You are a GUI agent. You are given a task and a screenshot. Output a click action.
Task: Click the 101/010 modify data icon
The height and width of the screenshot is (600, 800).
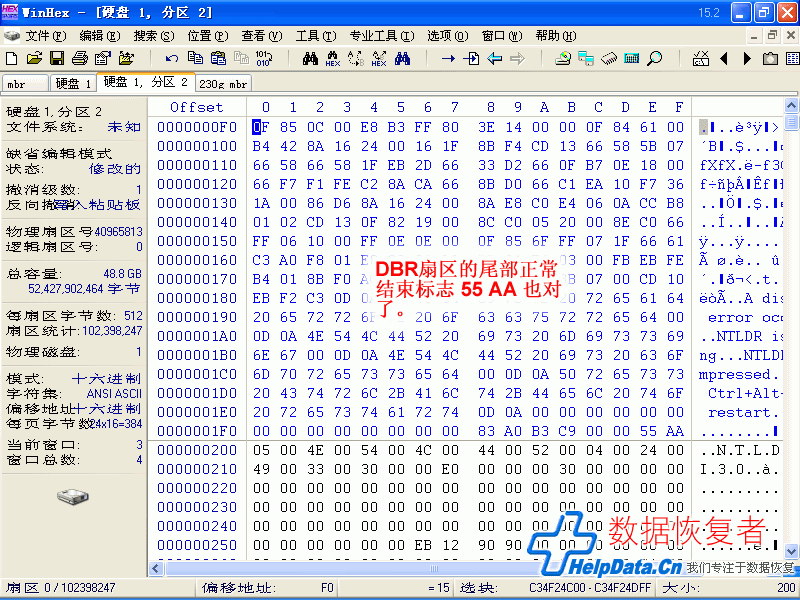tap(264, 58)
